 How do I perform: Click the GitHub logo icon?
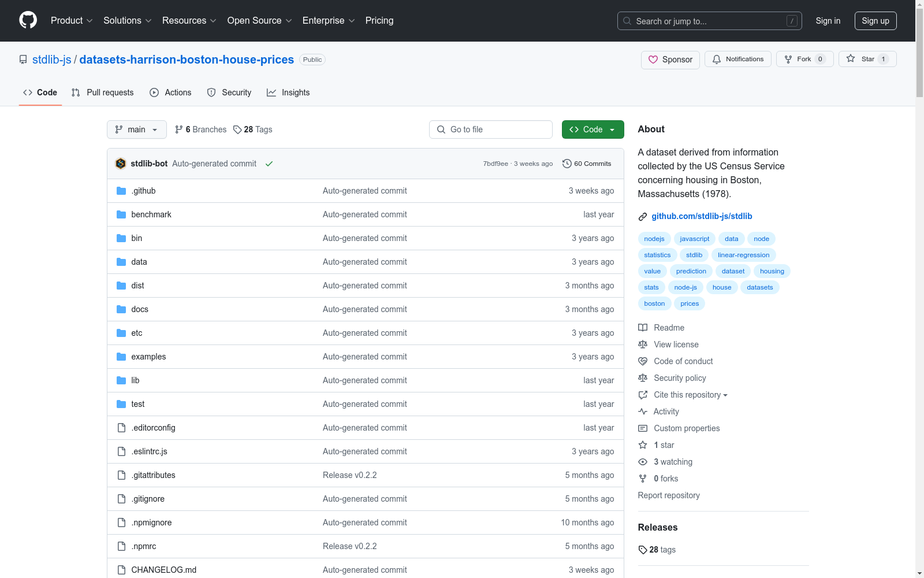tap(28, 20)
